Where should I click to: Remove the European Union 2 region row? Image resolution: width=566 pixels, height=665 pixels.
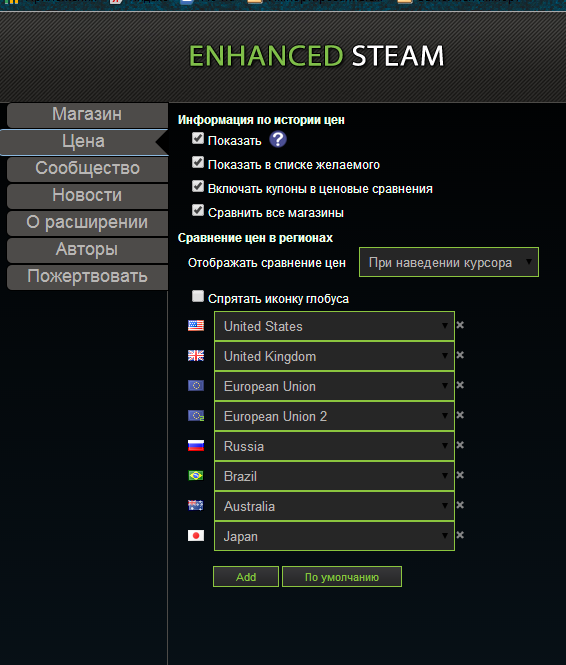click(460, 415)
